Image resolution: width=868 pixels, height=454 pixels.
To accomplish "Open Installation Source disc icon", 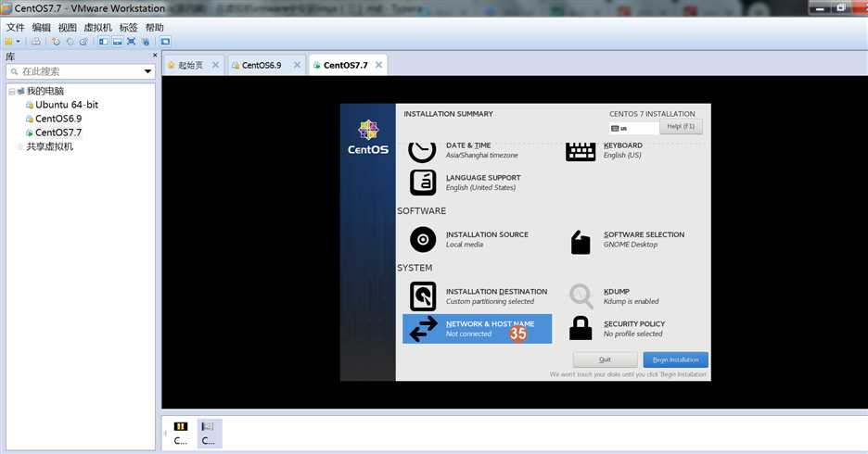I will point(423,239).
